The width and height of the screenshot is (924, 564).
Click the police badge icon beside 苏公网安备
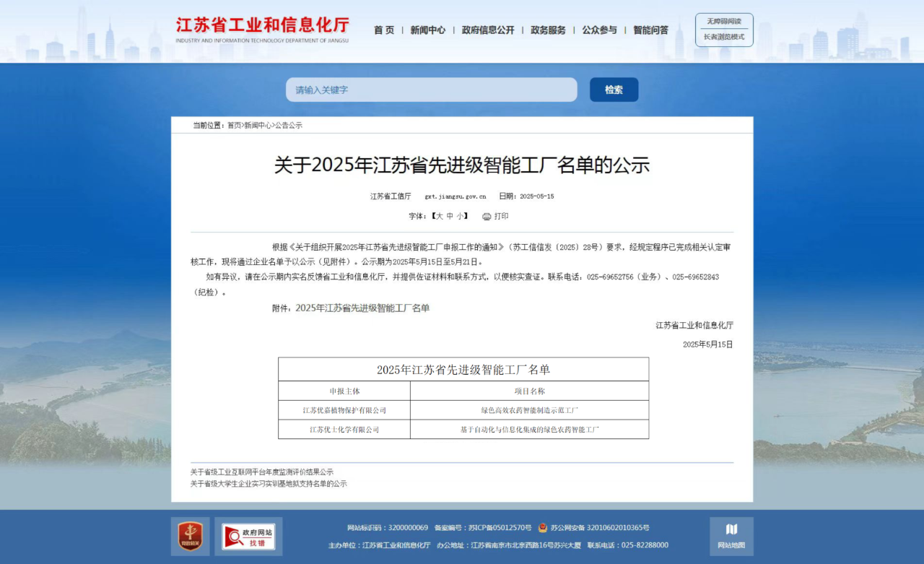pyautogui.click(x=543, y=528)
